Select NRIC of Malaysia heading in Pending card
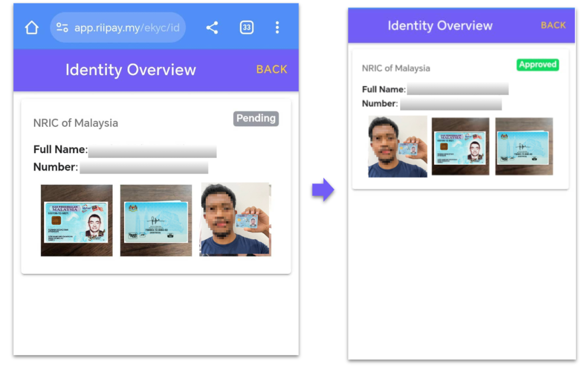The image size is (588, 369). (76, 123)
